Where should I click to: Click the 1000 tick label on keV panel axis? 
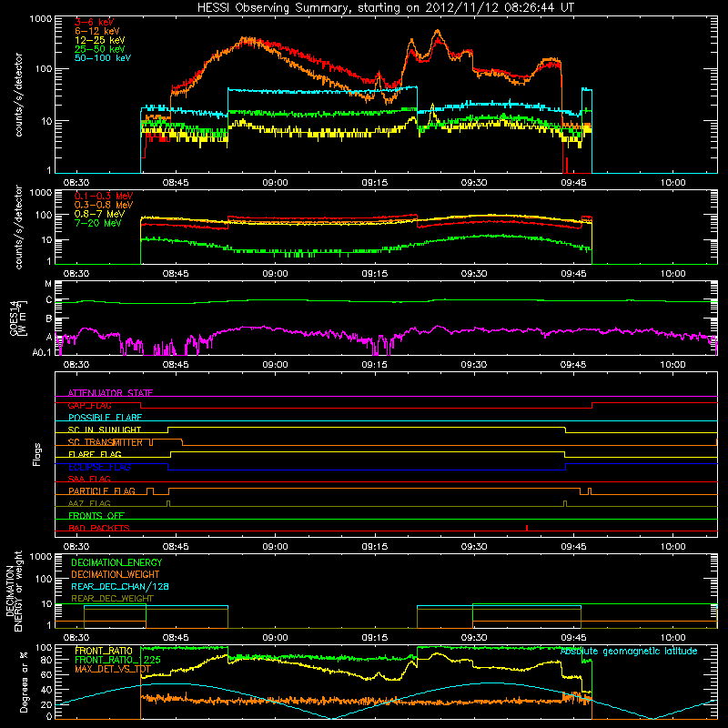point(41,19)
